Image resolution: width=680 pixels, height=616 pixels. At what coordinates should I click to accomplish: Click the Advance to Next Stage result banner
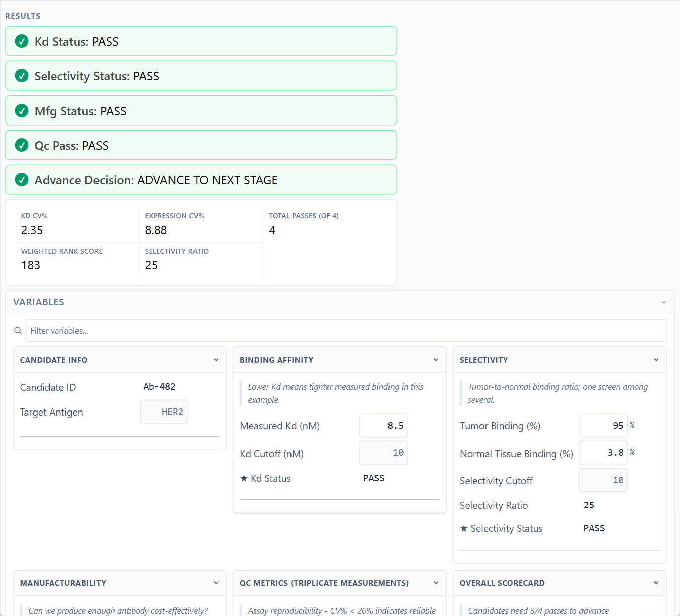click(201, 180)
